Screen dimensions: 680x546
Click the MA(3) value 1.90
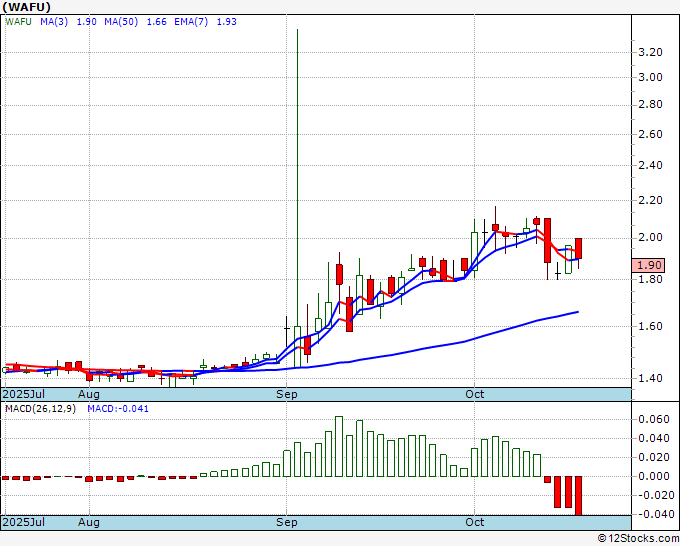coord(87,22)
